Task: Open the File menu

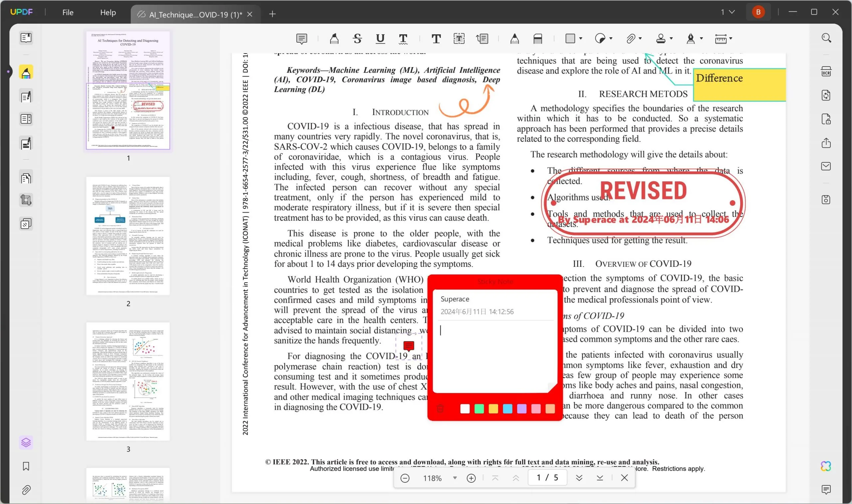Action: tap(68, 13)
